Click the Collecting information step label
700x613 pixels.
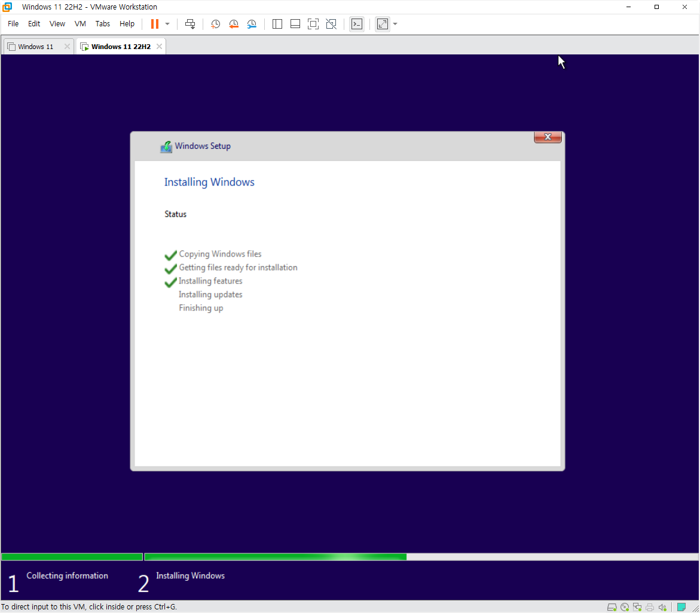coord(67,576)
